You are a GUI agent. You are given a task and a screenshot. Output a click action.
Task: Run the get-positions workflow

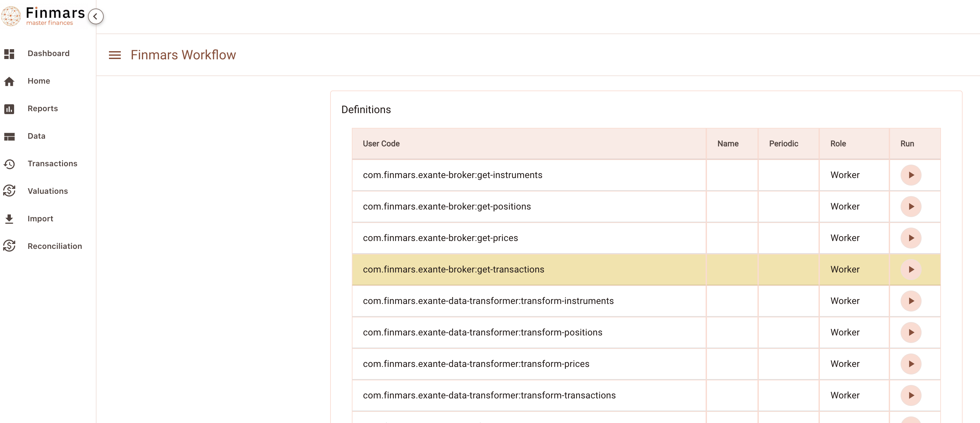point(911,207)
